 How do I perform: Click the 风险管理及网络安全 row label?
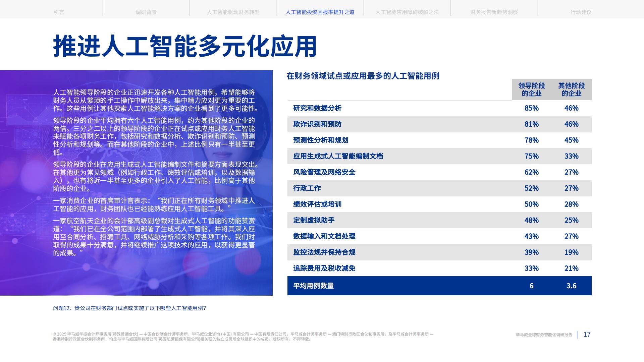coord(324,172)
